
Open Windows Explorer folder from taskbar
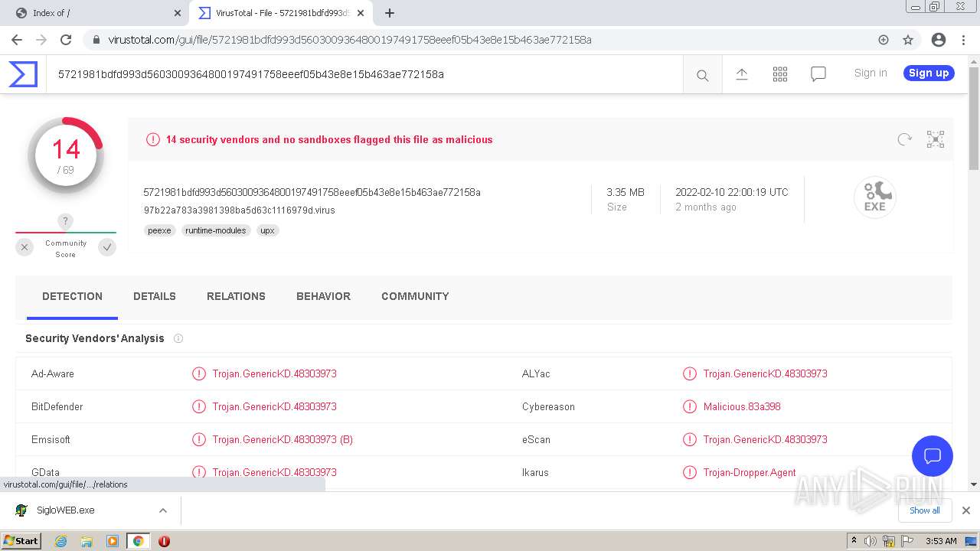click(x=87, y=541)
